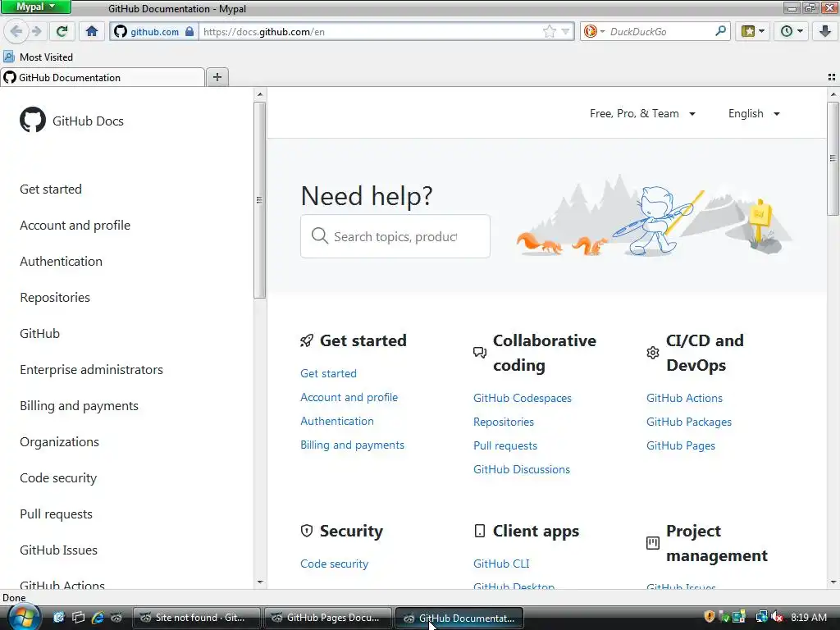The width and height of the screenshot is (840, 630).
Task: Select the GitHub Documentation tab
Action: pyautogui.click(x=103, y=78)
